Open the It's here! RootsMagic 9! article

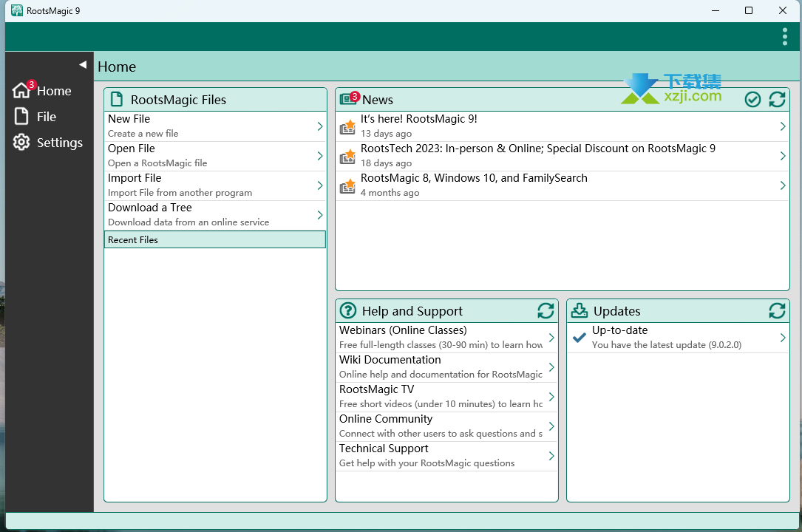tap(419, 119)
